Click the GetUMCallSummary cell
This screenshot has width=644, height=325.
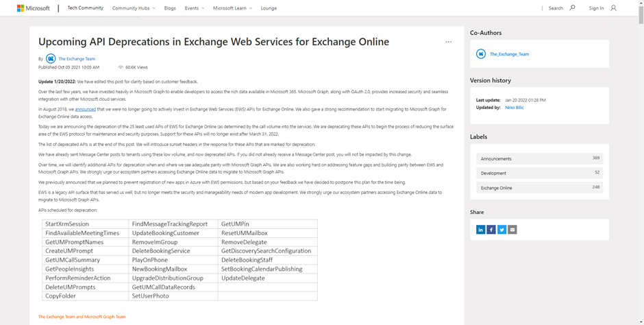point(86,260)
